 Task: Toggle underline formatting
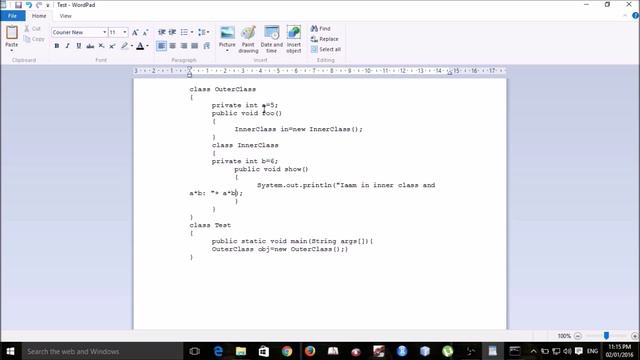(x=78, y=46)
